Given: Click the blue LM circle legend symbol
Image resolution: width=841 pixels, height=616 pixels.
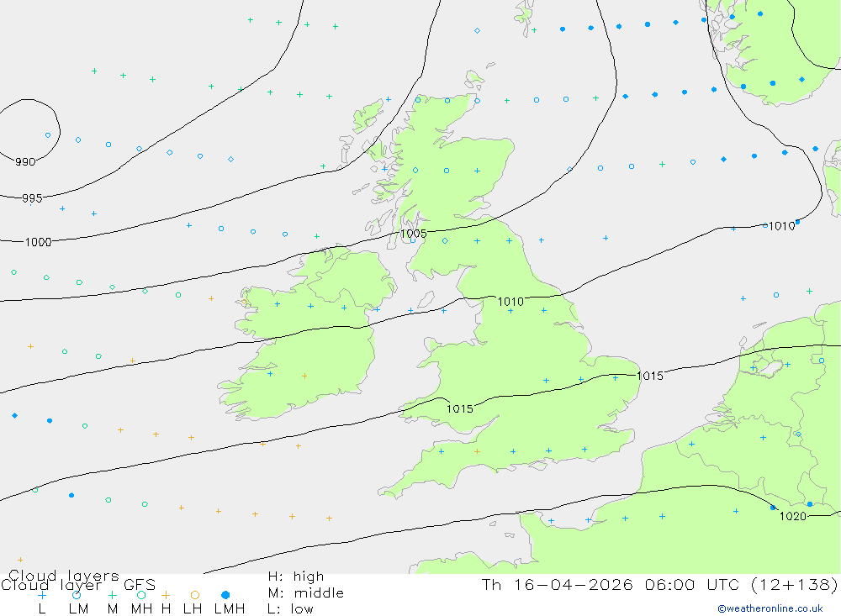Looking at the screenshot, I should [77, 595].
